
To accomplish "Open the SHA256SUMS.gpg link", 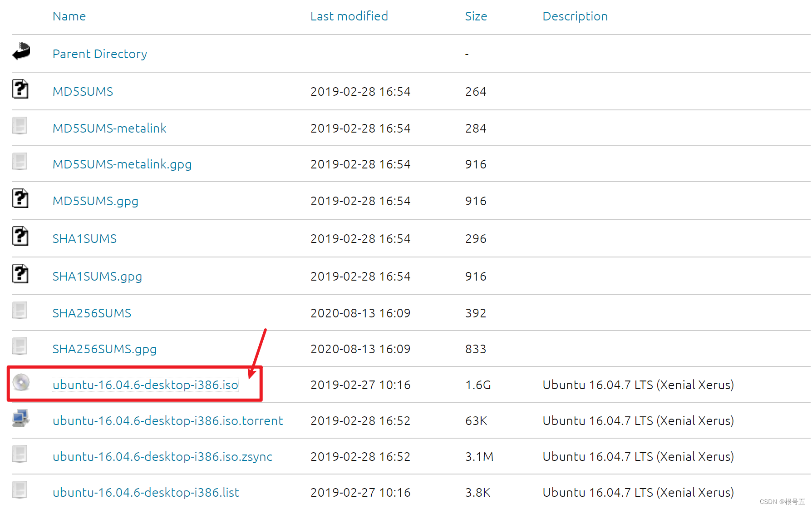I will pyautogui.click(x=104, y=349).
